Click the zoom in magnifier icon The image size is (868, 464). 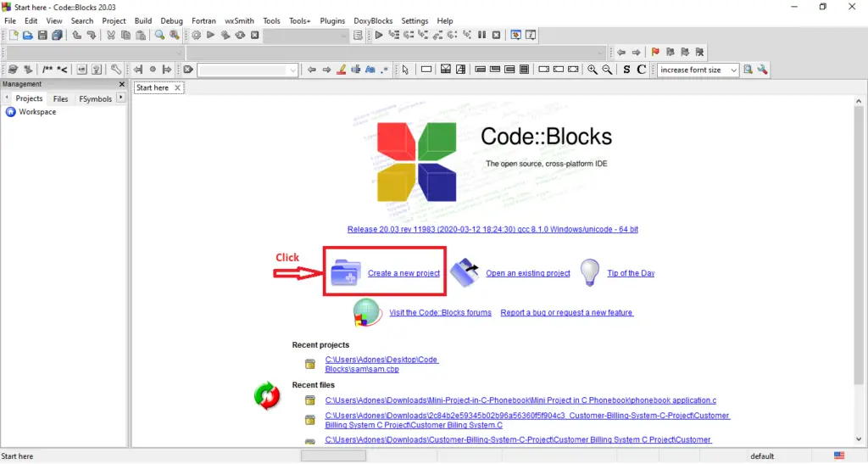[593, 70]
